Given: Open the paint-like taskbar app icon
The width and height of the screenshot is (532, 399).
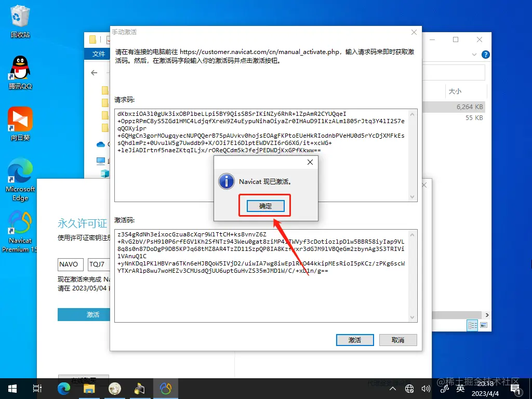Looking at the screenshot, I should click(139, 389).
